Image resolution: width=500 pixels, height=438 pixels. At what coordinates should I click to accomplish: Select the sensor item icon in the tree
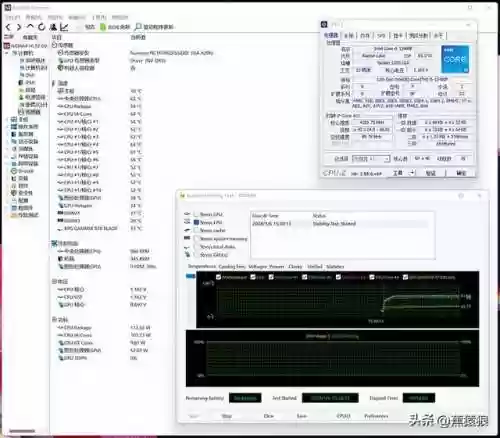21,112
